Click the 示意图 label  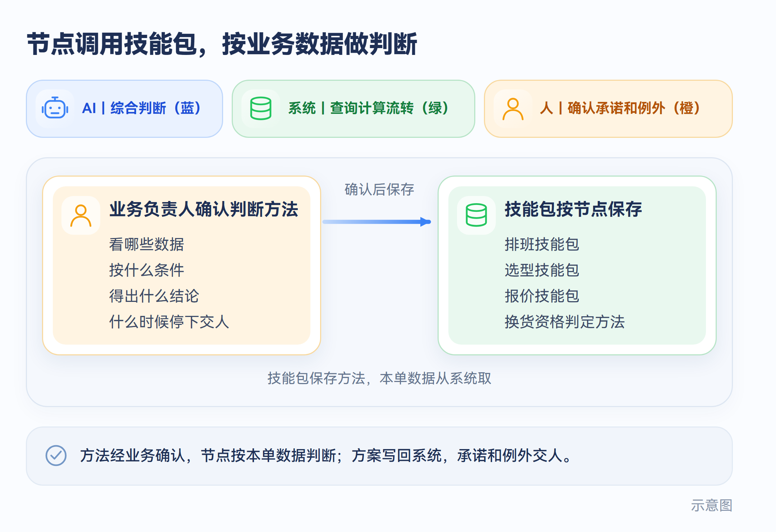point(712,505)
